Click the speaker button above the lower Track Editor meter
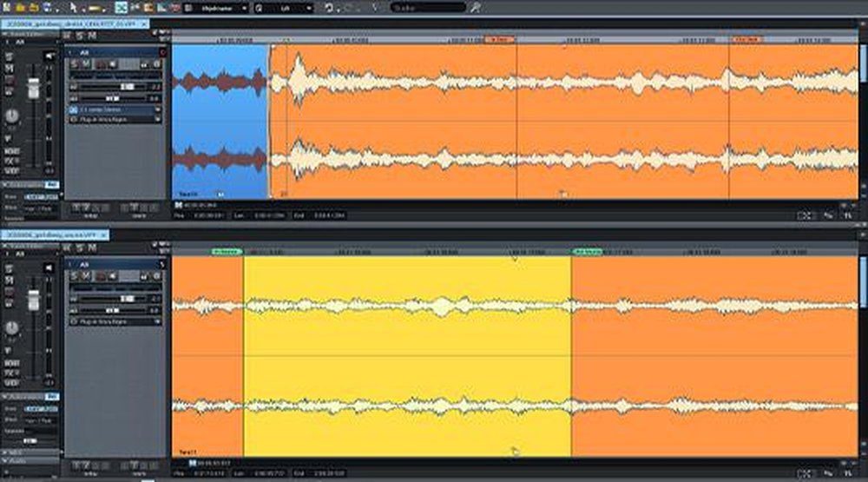The image size is (868, 482). pos(49,268)
